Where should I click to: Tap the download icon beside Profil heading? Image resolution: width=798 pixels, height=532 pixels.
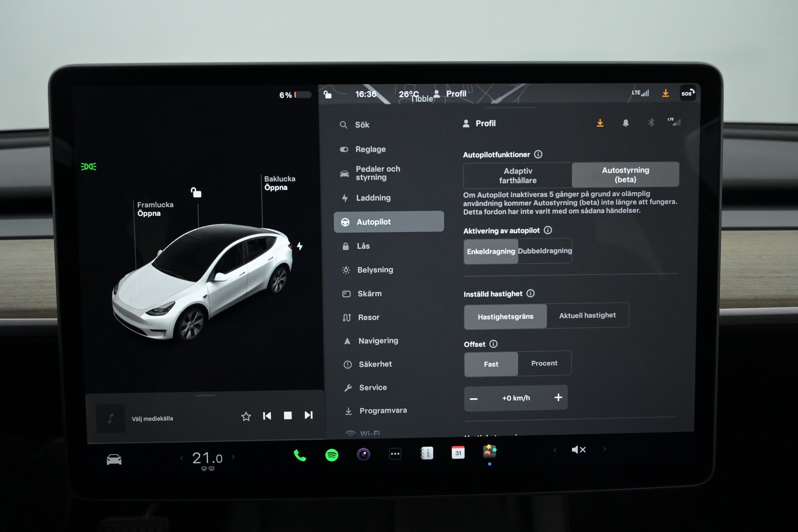point(600,123)
